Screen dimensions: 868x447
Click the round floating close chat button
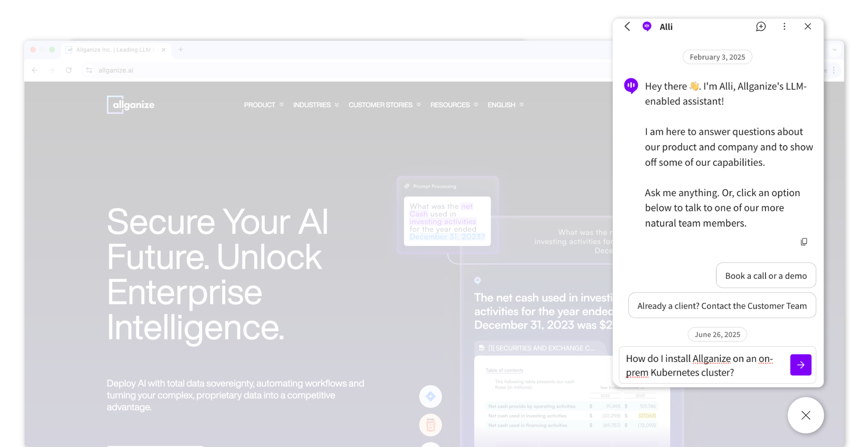[x=806, y=415]
